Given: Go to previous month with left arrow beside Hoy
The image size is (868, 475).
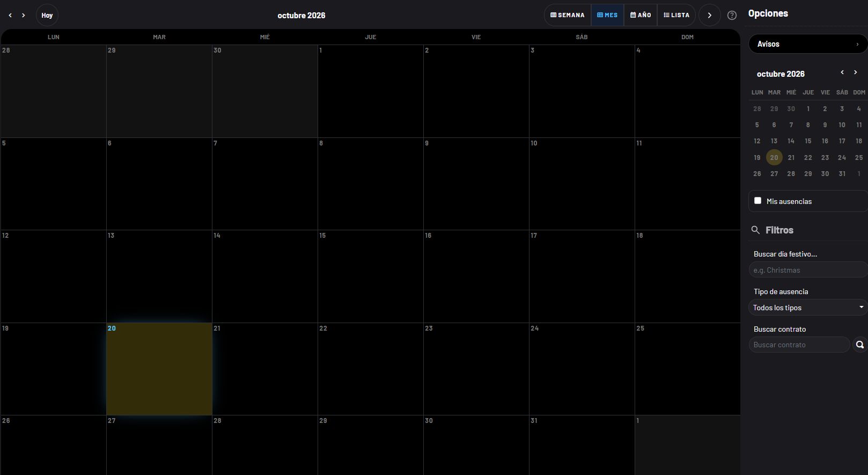Looking at the screenshot, I should [10, 16].
